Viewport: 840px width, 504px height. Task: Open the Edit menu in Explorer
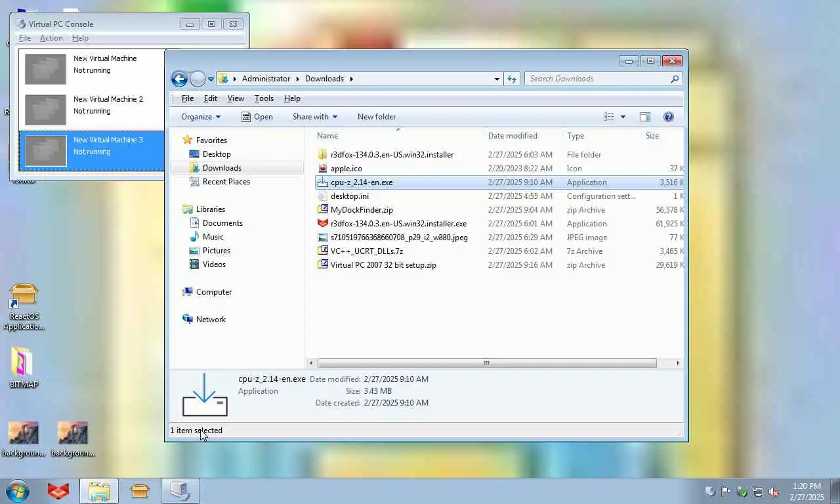coord(211,98)
